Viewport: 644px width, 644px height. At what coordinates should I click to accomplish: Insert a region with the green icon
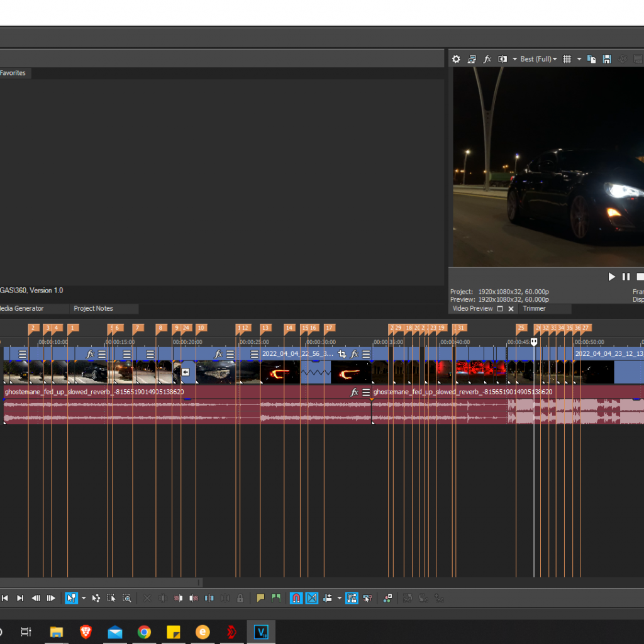[276, 598]
